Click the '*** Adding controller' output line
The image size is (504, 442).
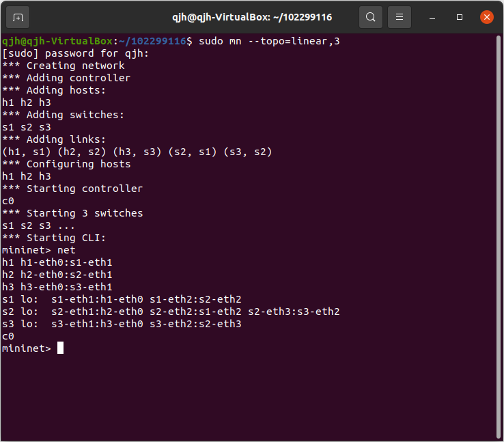coord(66,78)
